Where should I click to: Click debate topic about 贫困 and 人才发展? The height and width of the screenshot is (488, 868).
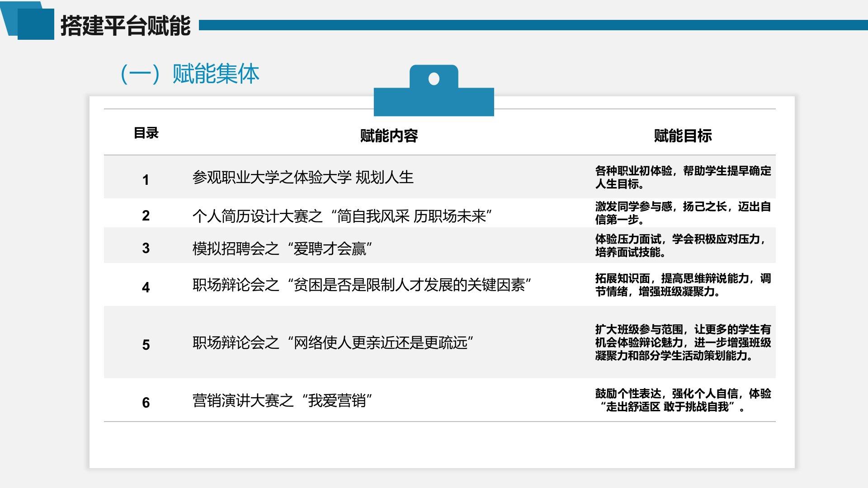point(362,285)
